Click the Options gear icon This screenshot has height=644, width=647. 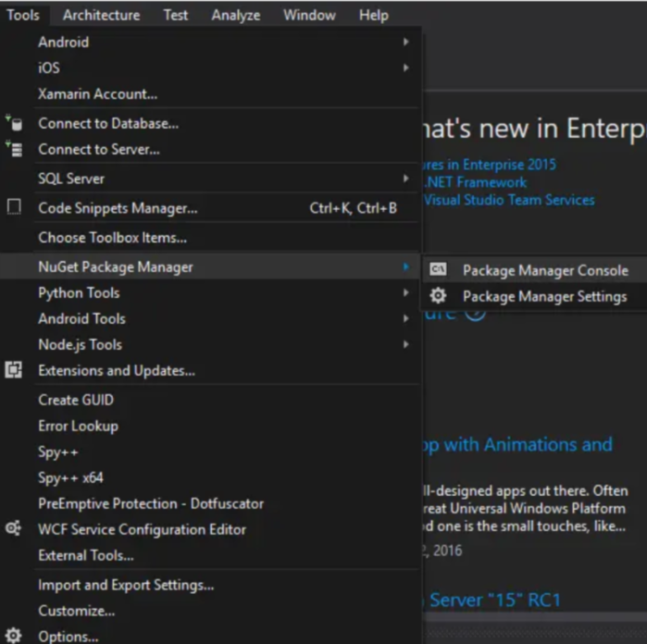[14, 637]
